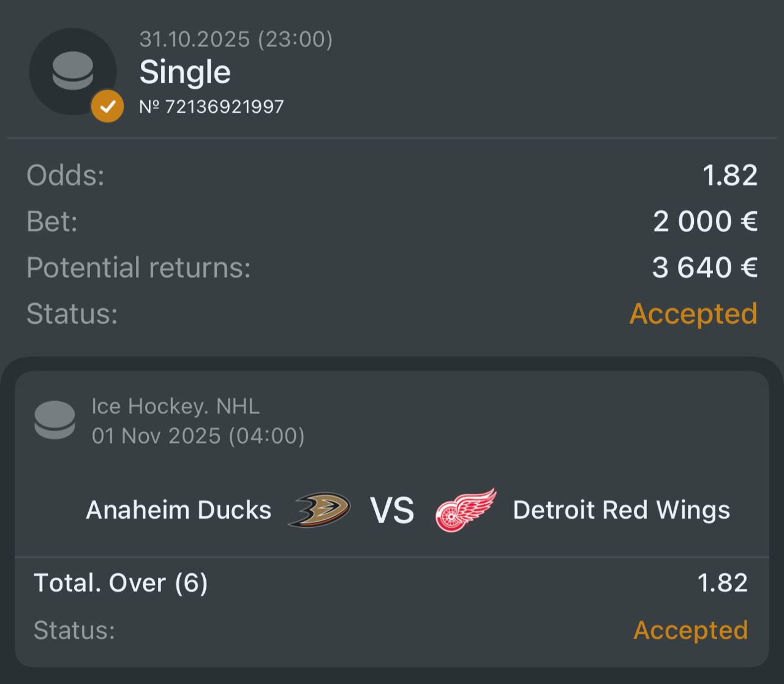784x684 pixels.
Task: Click the VS text between teams
Action: 392,510
